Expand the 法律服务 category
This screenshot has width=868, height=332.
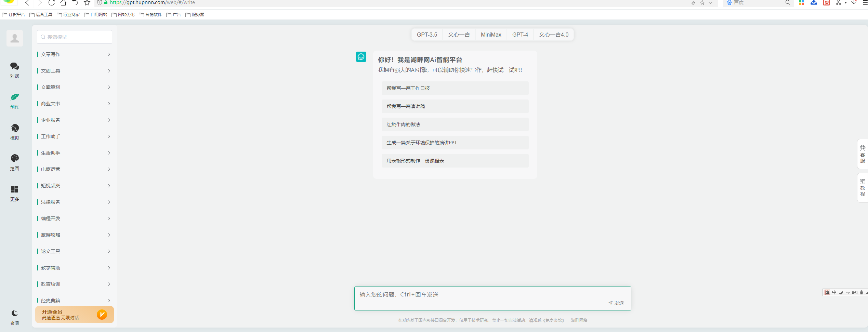tap(74, 202)
